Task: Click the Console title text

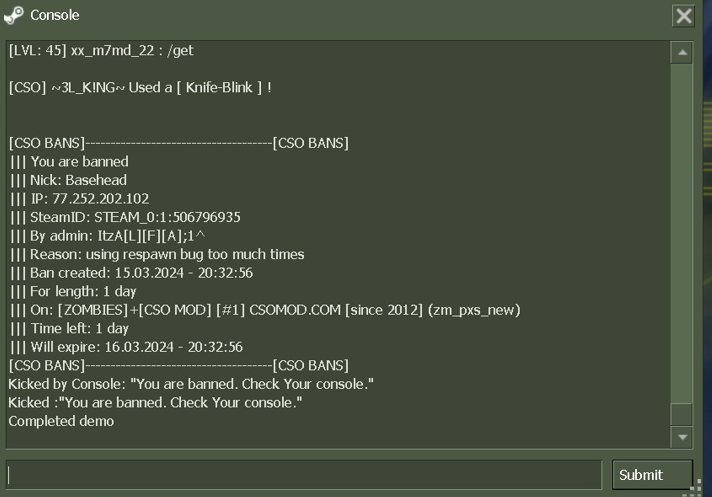Action: [55, 15]
